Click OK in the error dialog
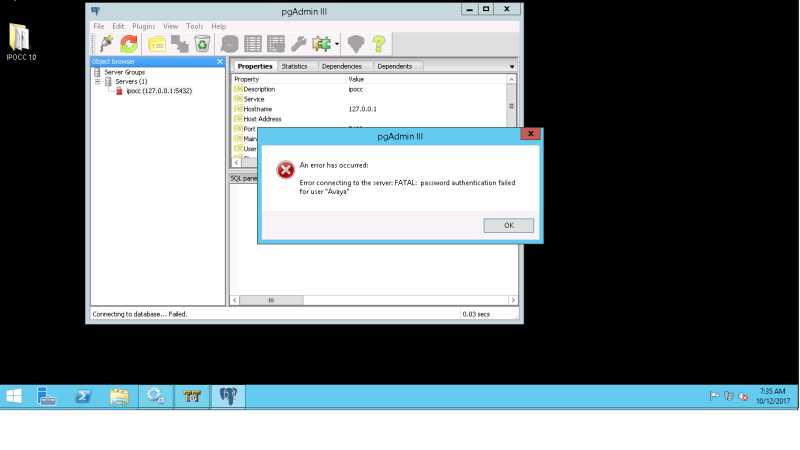 pos(509,226)
